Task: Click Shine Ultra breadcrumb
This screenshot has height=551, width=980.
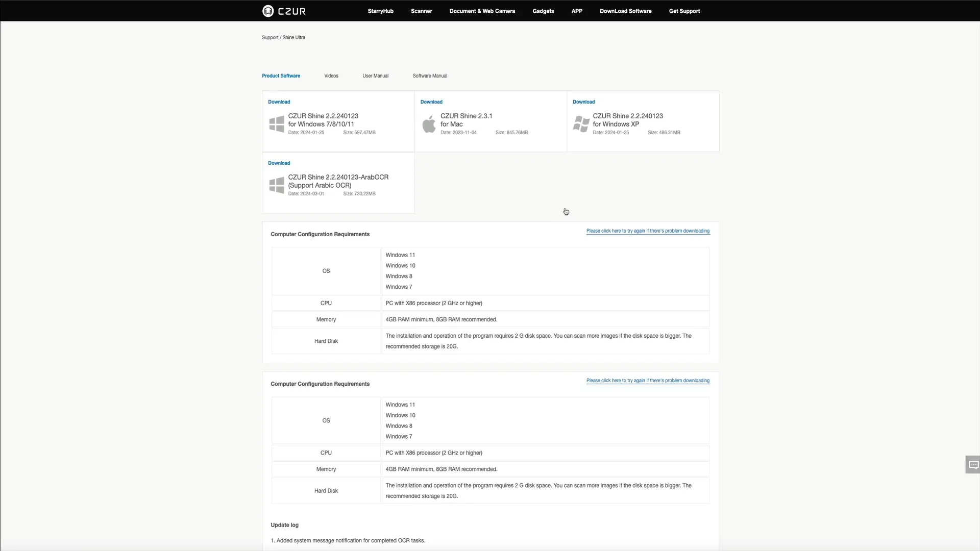Action: click(x=293, y=38)
